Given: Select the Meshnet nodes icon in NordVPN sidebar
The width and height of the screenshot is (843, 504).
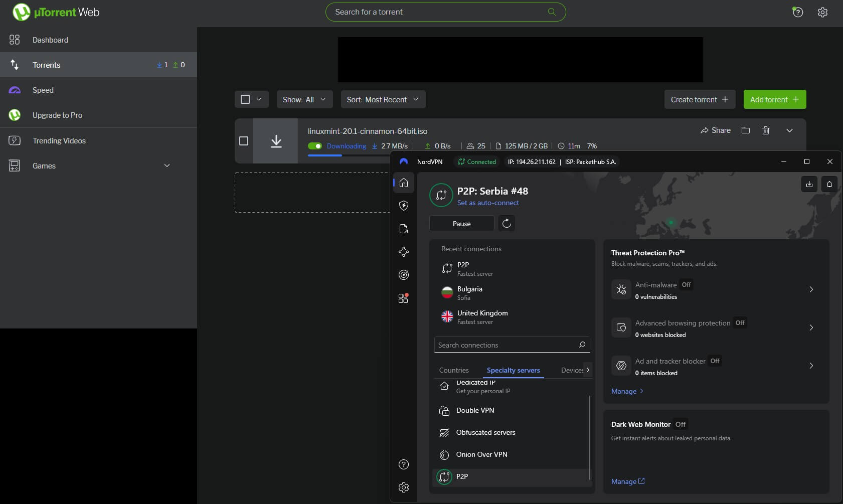Looking at the screenshot, I should (x=403, y=252).
